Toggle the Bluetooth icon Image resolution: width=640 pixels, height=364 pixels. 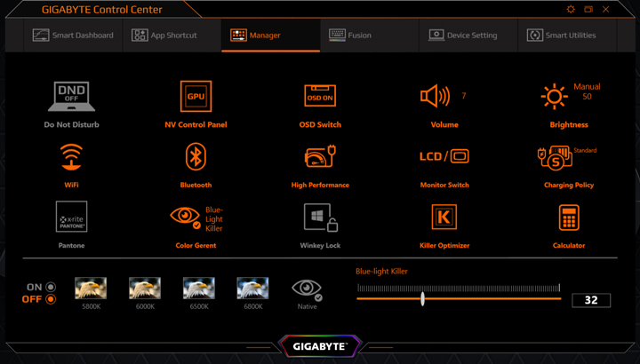196,156
